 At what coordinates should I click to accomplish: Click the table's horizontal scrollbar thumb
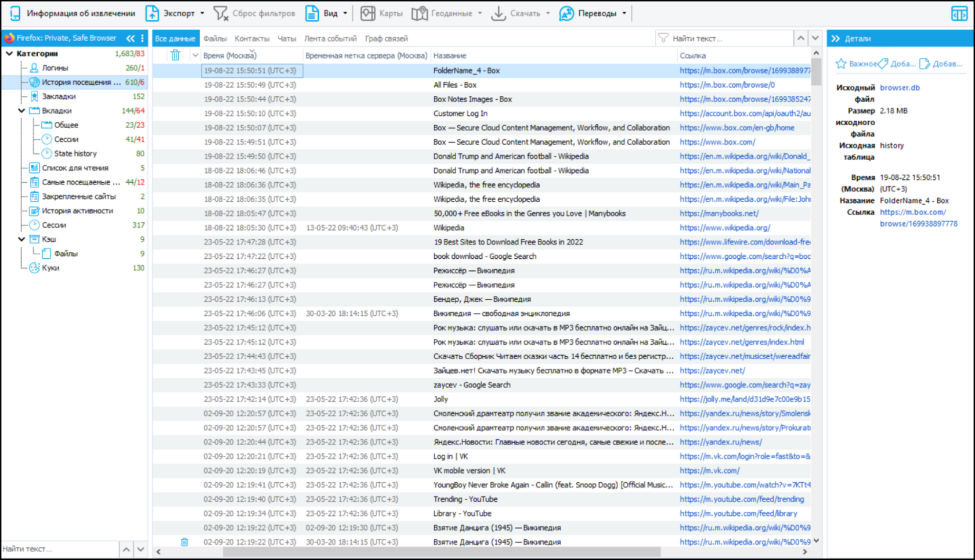[442, 552]
